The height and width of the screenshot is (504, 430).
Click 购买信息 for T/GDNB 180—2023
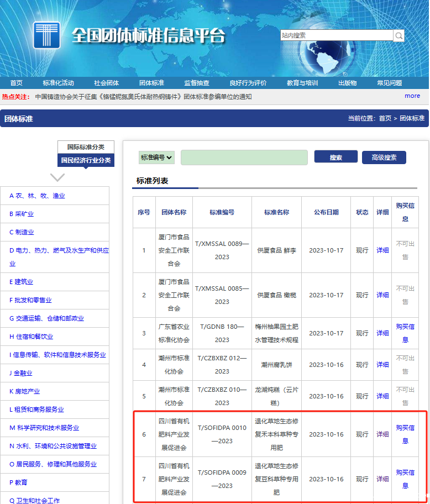coord(405,333)
